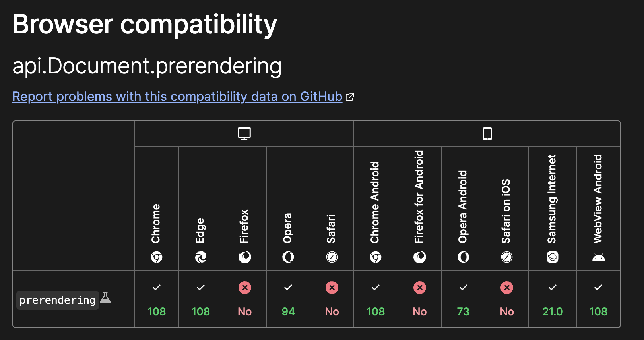Click the experimental flask icon beside prerendering
This screenshot has height=340, width=644.
tap(105, 297)
